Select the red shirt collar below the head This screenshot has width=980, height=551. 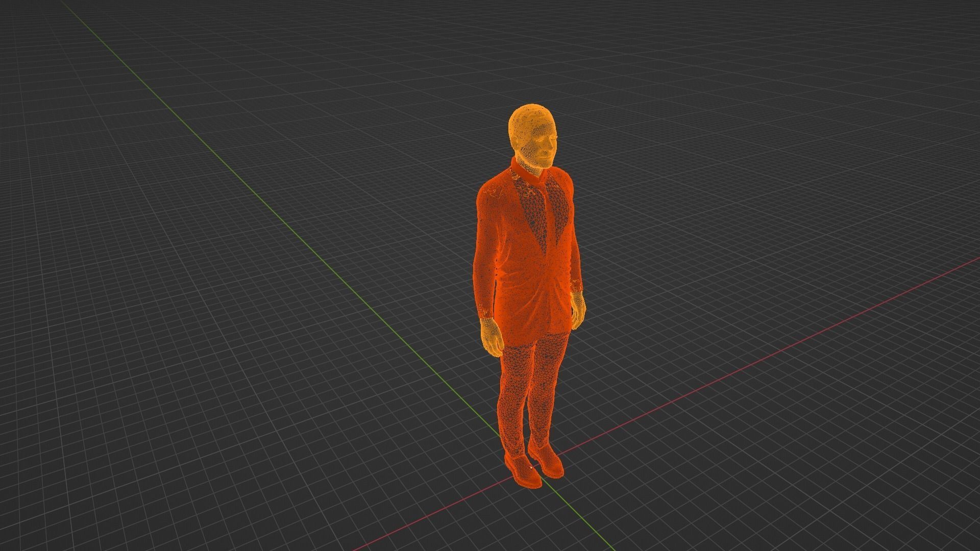pos(528,171)
